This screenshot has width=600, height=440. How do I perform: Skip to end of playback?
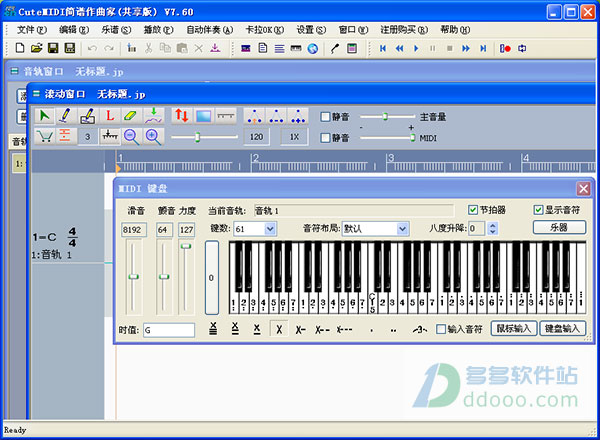(x=483, y=48)
